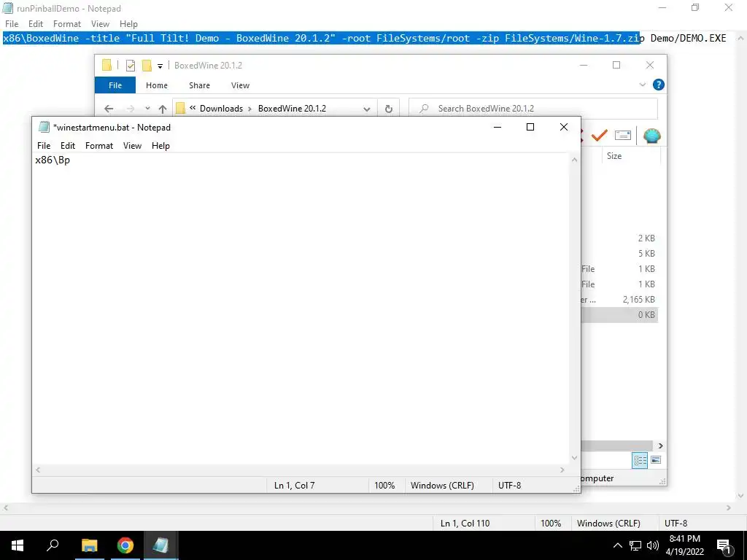Click the blue shell ribbon icon
The height and width of the screenshot is (560, 747).
651,136
